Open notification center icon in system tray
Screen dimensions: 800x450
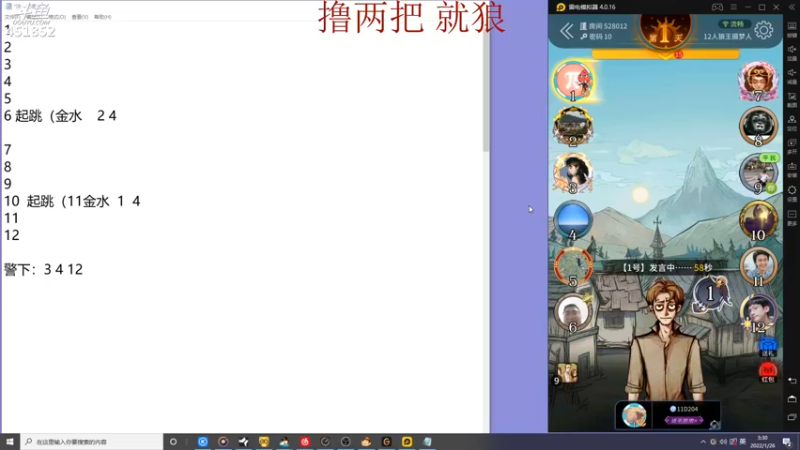click(x=787, y=441)
